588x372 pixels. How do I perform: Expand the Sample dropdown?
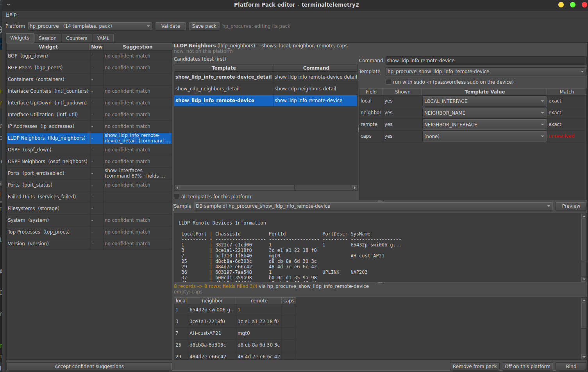point(374,206)
